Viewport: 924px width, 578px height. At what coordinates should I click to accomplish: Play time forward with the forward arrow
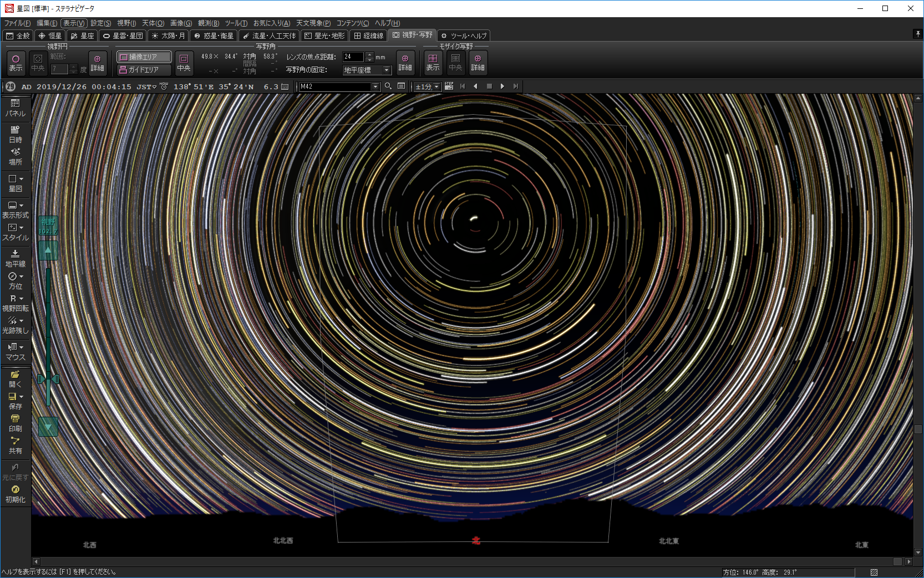click(502, 86)
